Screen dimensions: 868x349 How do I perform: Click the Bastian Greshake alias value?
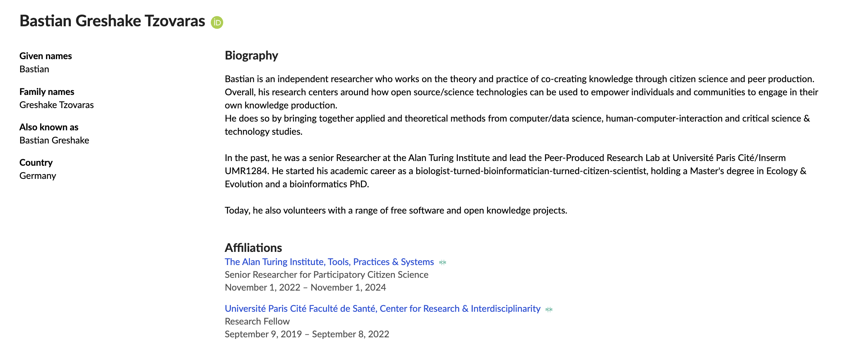coord(54,140)
